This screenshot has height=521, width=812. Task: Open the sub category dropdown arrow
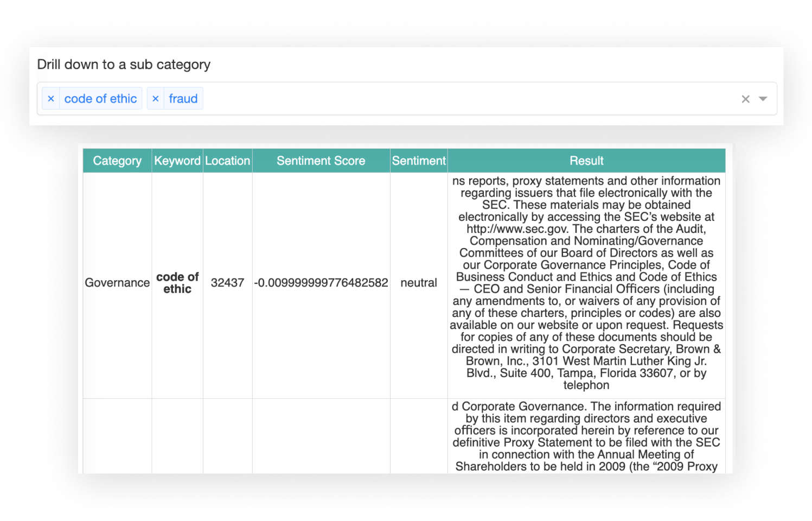tap(763, 99)
